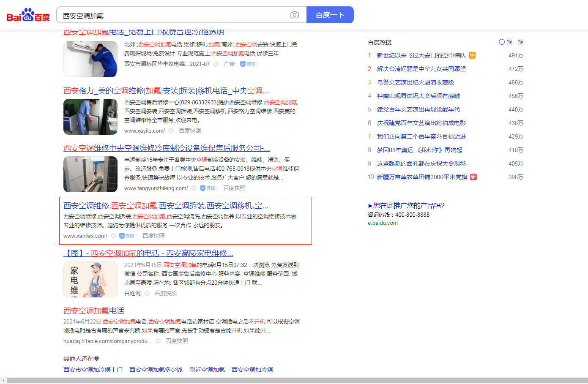Click the air conditioner repair thumbnail image
This screenshot has height=384, width=588.
tap(90, 59)
